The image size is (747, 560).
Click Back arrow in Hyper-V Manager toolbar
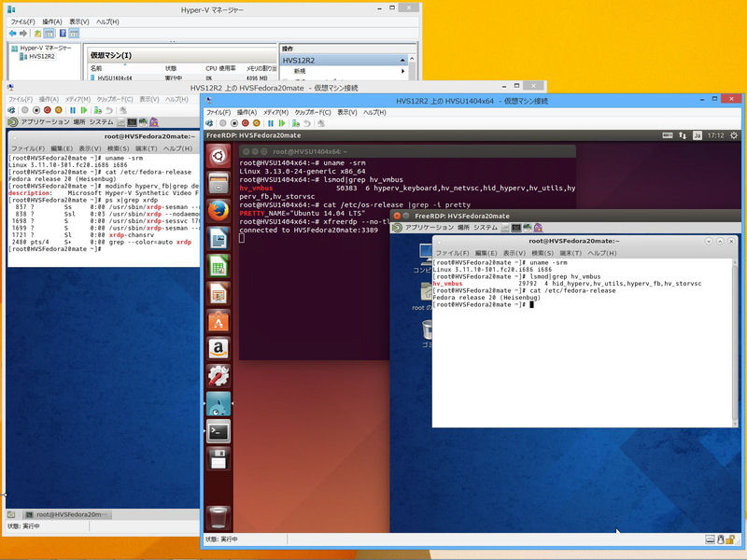click(13, 34)
